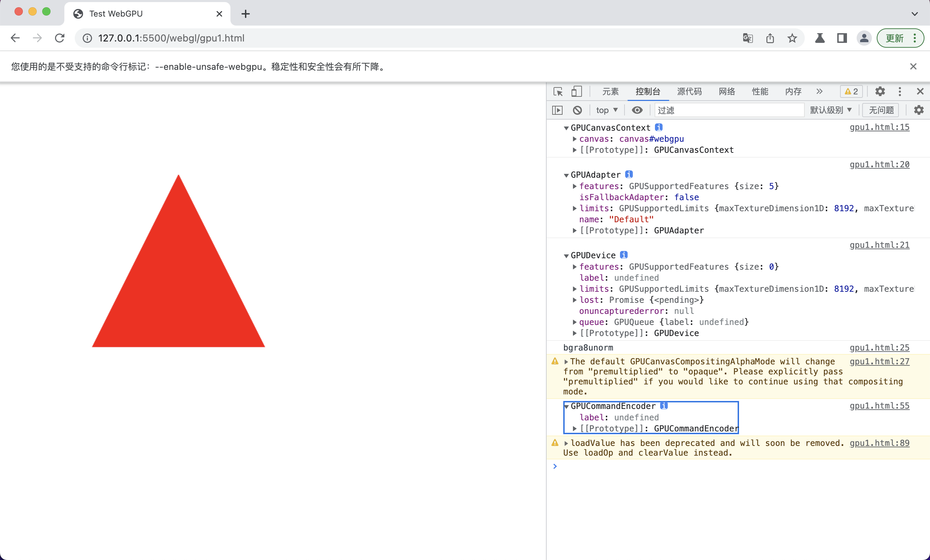Toggle the live expression eye icon
Screen dimensions: 930x560
click(637, 110)
